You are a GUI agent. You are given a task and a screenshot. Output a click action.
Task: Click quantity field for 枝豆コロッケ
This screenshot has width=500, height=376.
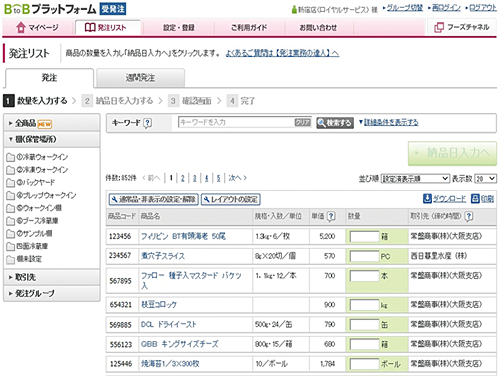coord(364,305)
